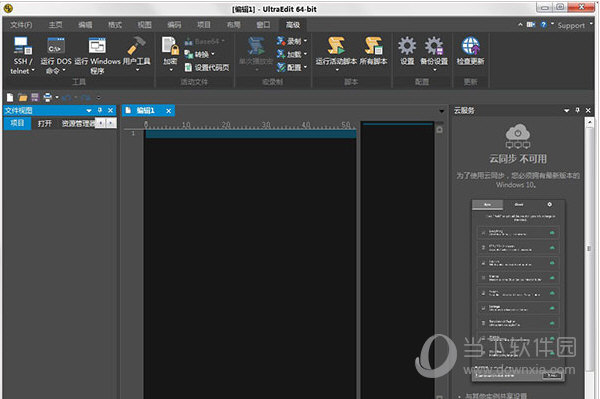Click layout icon next to help
The height and width of the screenshot is (399, 600).
pyautogui.click(x=530, y=24)
